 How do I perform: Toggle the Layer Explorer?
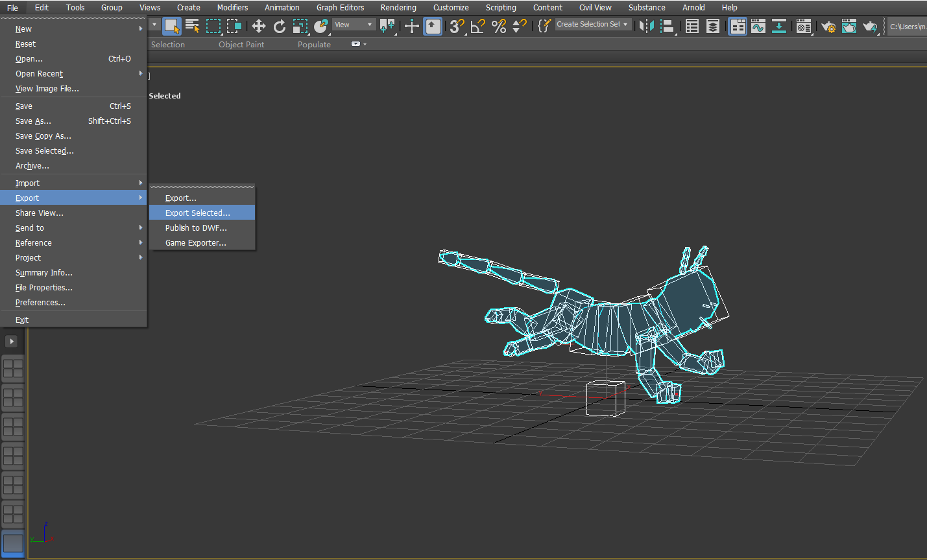[x=713, y=26]
